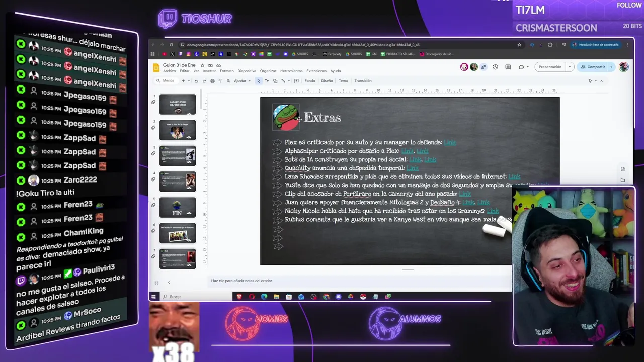
Task: Open Link for Plex es criticado line
Action: click(x=450, y=142)
